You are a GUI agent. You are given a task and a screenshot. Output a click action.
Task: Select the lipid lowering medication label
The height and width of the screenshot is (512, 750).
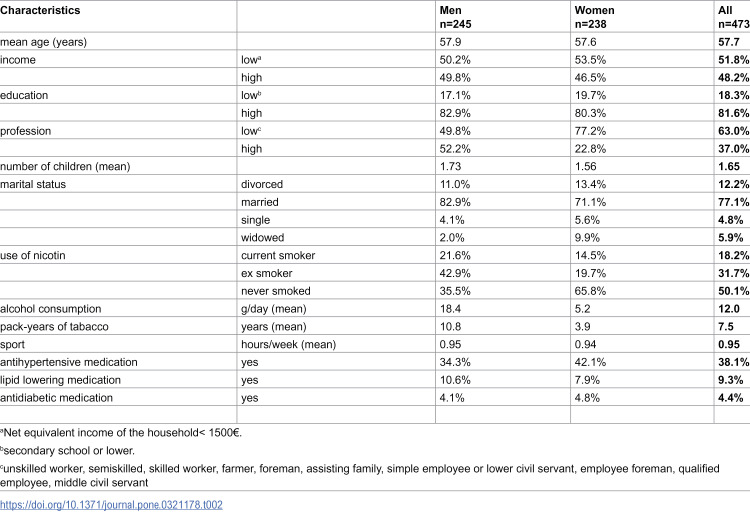click(60, 380)
